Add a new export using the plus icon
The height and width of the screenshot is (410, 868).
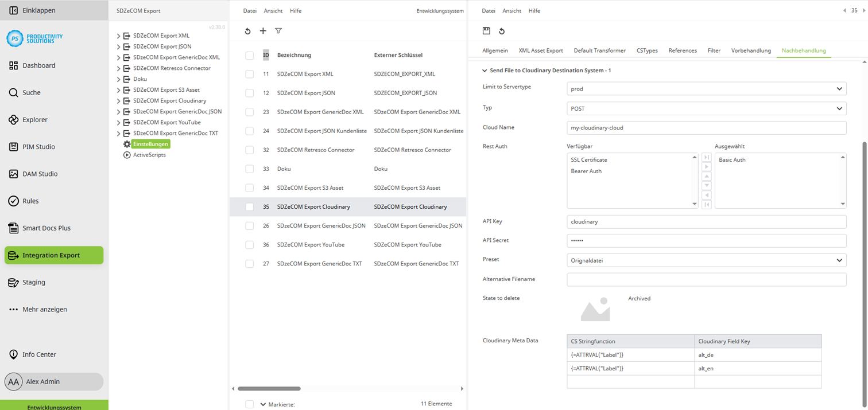point(263,31)
